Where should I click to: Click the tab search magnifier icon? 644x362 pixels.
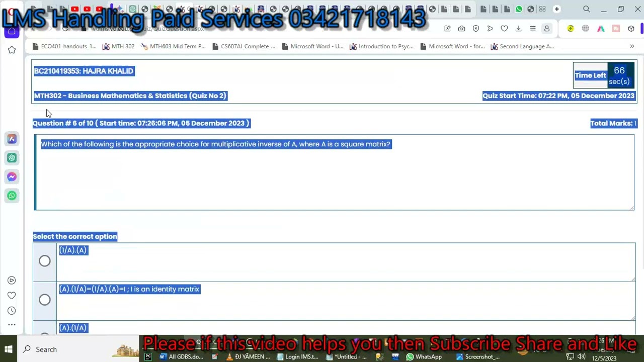(x=587, y=9)
